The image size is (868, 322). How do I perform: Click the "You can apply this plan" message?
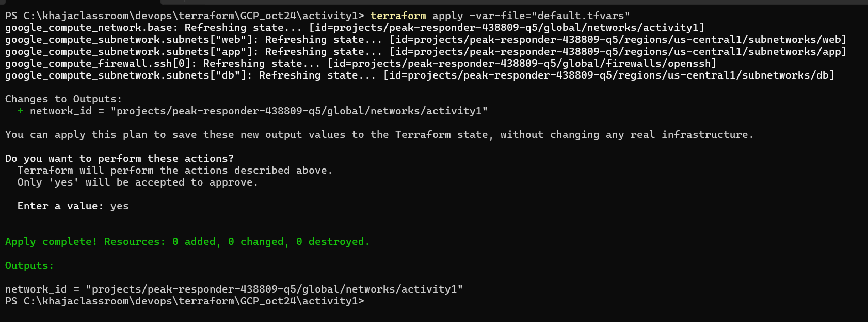tap(379, 135)
